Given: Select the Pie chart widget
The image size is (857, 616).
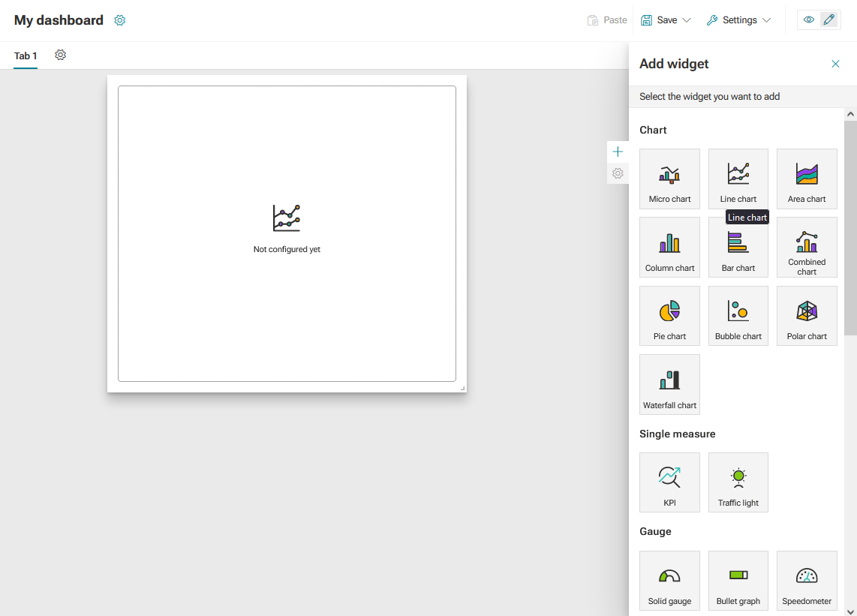Looking at the screenshot, I should click(x=669, y=316).
